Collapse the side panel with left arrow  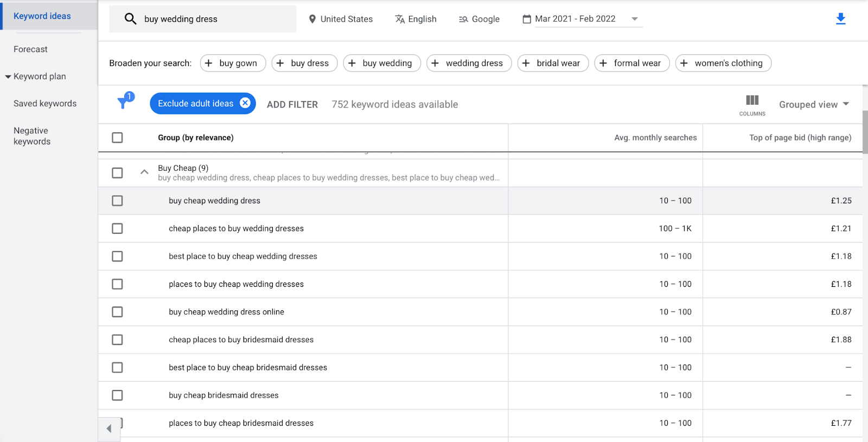click(x=109, y=428)
